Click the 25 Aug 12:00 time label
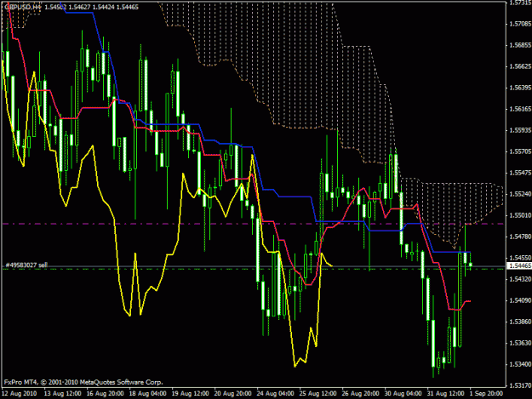The width and height of the screenshot is (532, 399). [317, 393]
